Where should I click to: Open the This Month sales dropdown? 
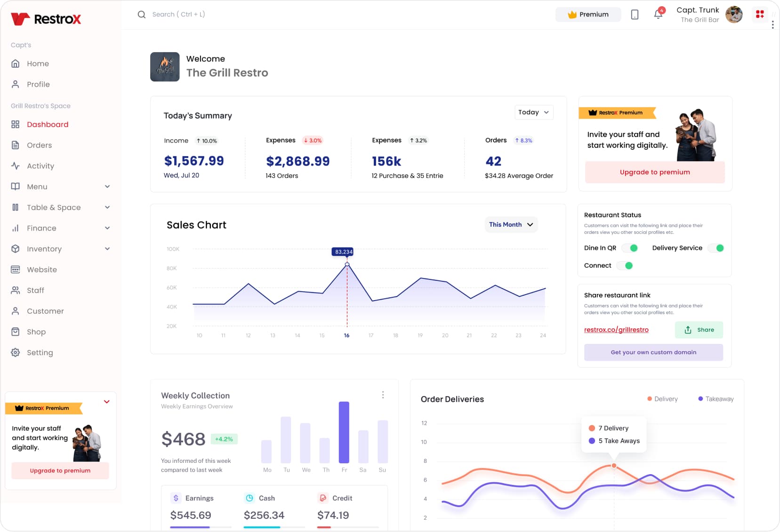pyautogui.click(x=511, y=224)
